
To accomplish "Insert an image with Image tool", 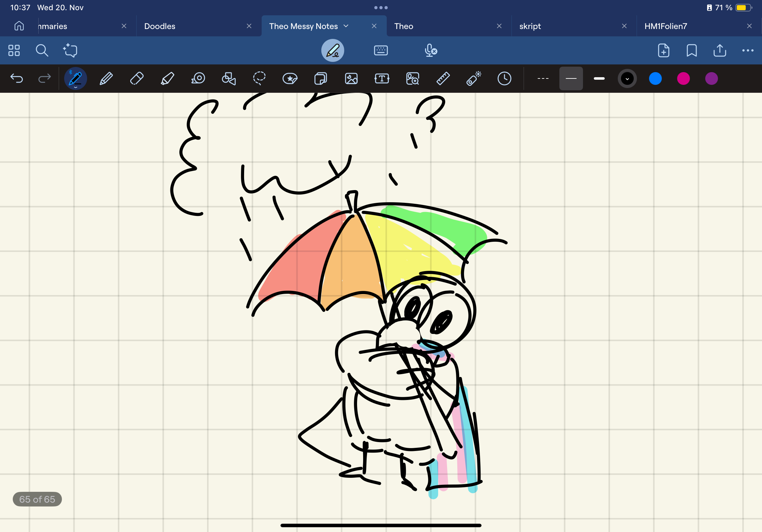I will (351, 78).
